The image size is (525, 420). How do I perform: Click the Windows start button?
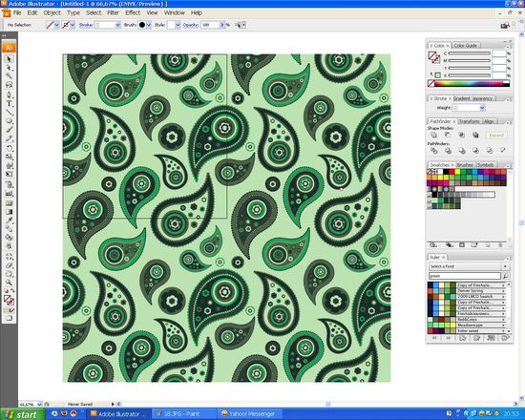point(23,414)
